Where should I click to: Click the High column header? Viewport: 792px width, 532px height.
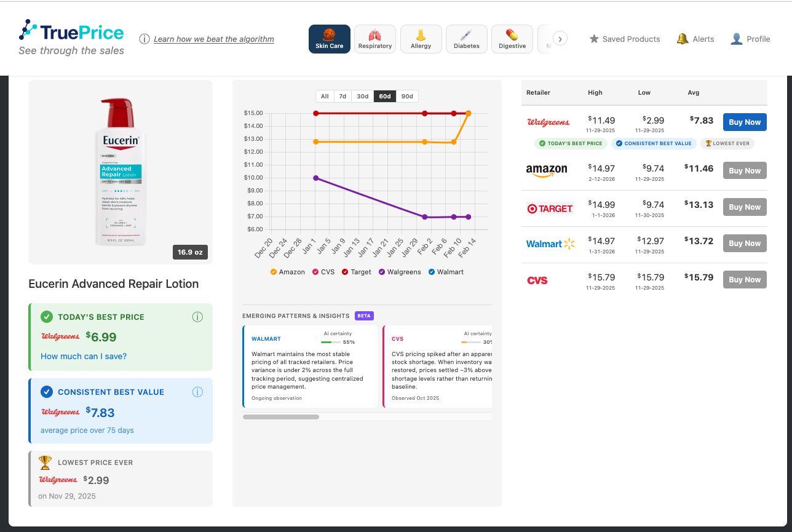(595, 92)
